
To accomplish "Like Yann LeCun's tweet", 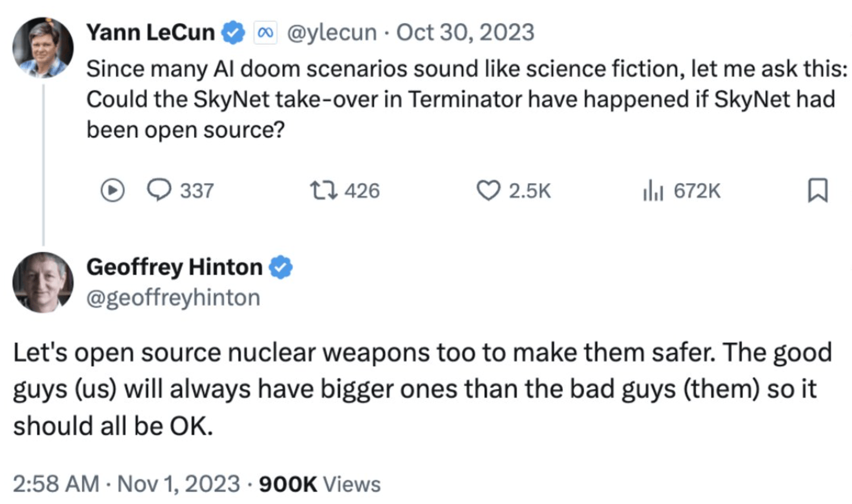I will pos(488,191).
